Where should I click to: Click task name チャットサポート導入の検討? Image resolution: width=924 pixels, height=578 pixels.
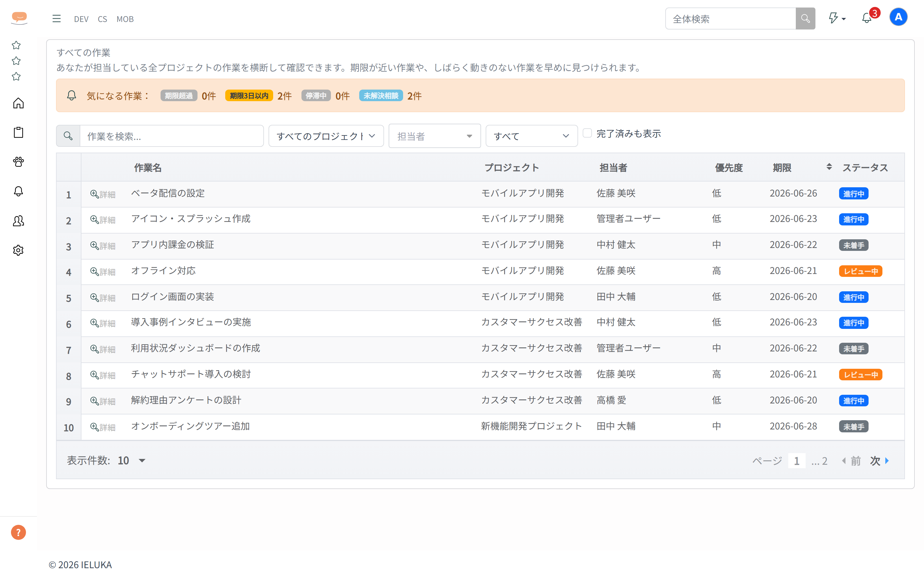pyautogui.click(x=191, y=374)
